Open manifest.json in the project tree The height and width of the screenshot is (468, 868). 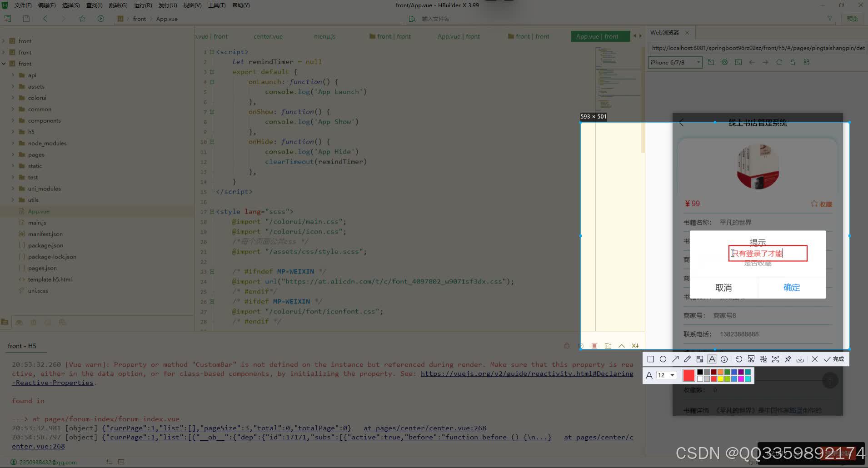[x=45, y=234]
